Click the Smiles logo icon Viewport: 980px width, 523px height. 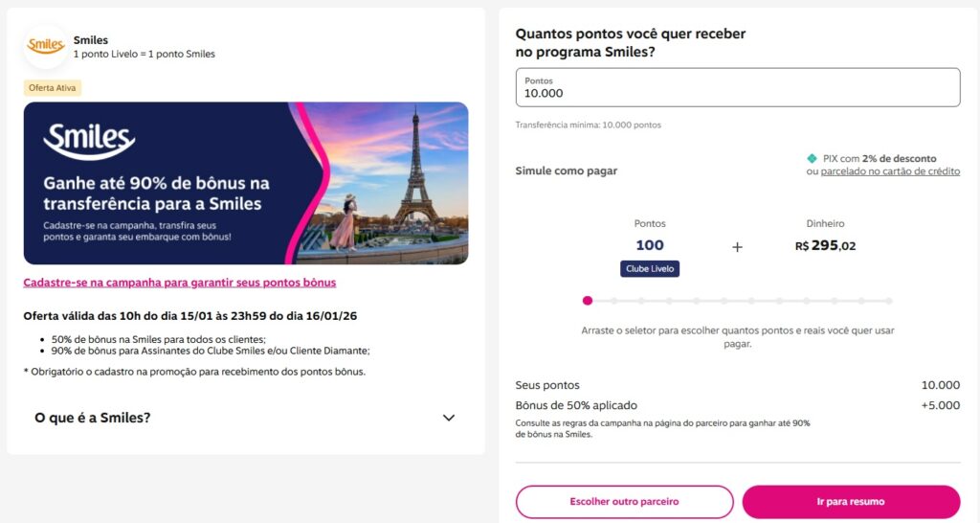pyautogui.click(x=46, y=46)
